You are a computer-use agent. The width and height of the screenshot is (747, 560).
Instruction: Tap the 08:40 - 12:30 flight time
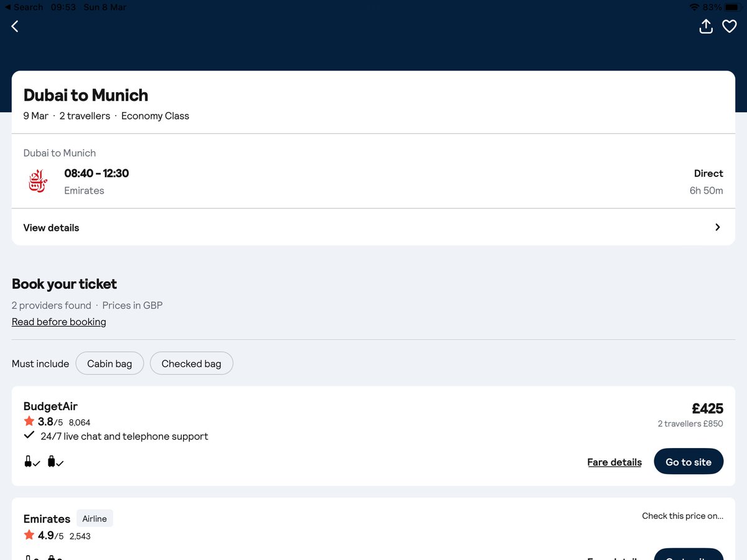(96, 174)
